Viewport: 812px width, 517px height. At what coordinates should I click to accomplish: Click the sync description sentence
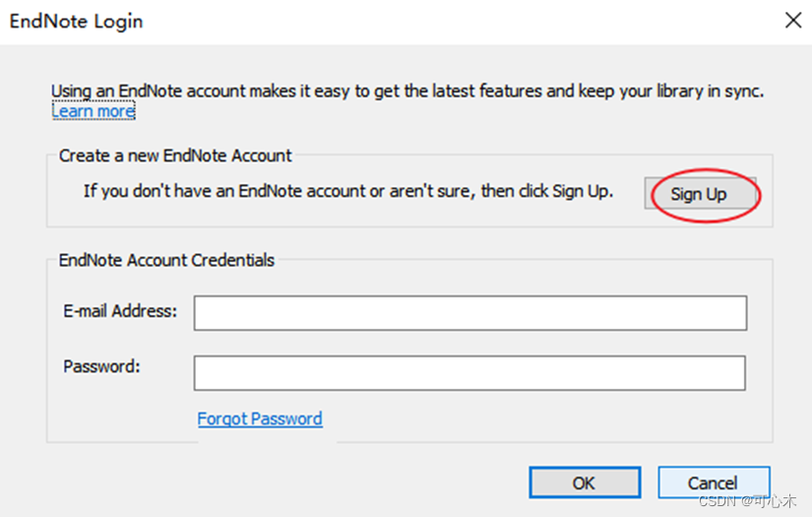[x=407, y=92]
